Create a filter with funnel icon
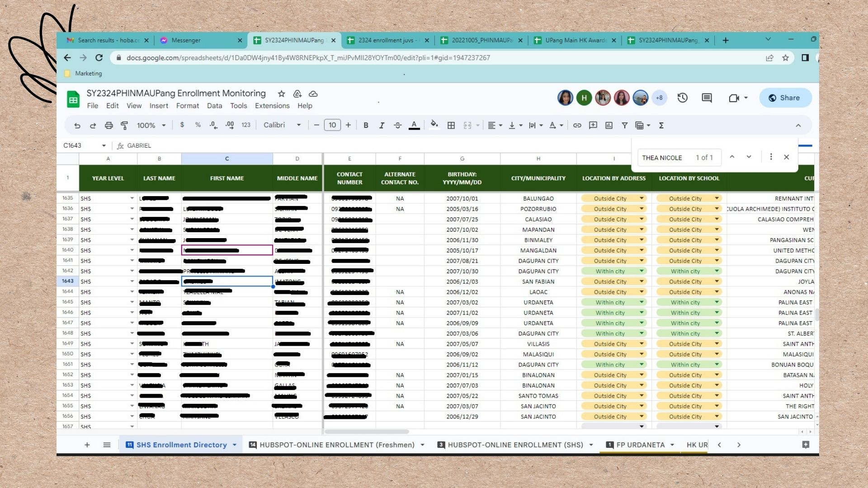This screenshot has width=868, height=488. point(625,125)
